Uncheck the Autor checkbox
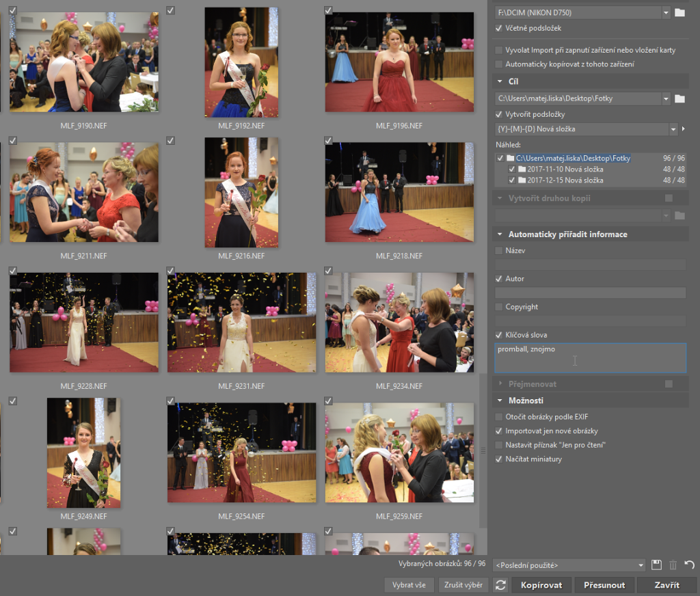The width and height of the screenshot is (700, 596). [x=498, y=279]
